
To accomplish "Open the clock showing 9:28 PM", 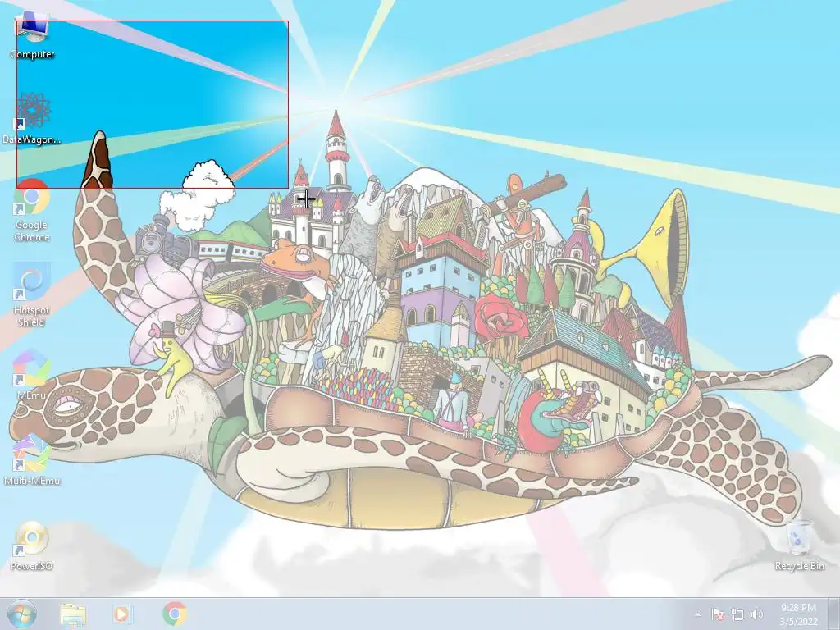I will 799,614.
